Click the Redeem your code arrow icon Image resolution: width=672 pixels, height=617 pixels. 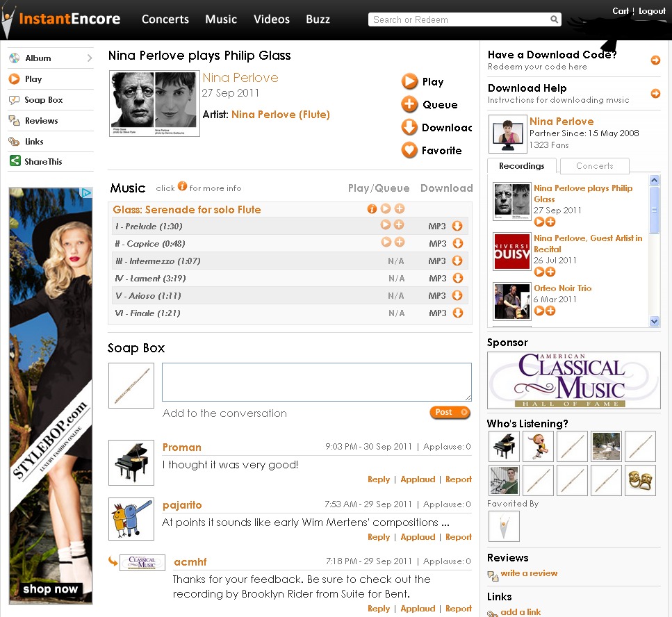(655, 60)
